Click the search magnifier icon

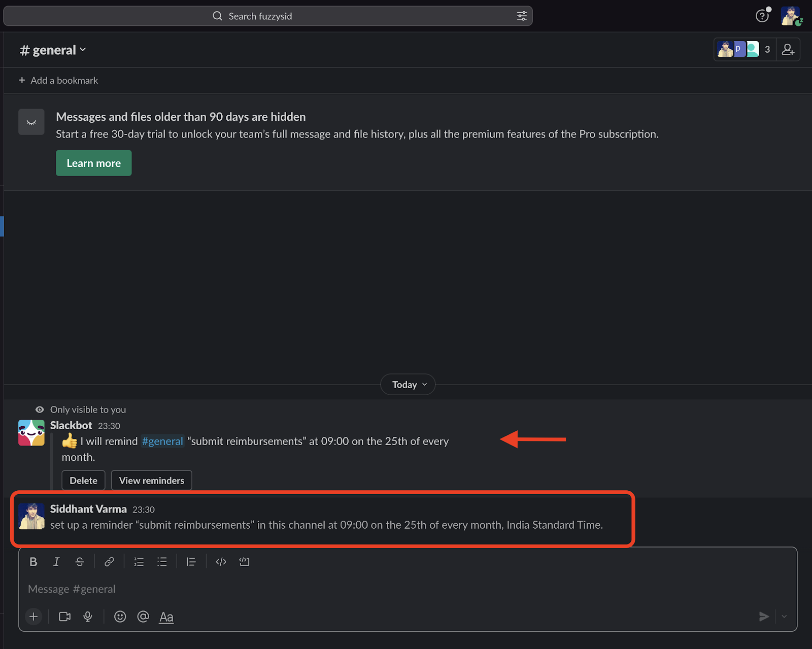point(217,16)
